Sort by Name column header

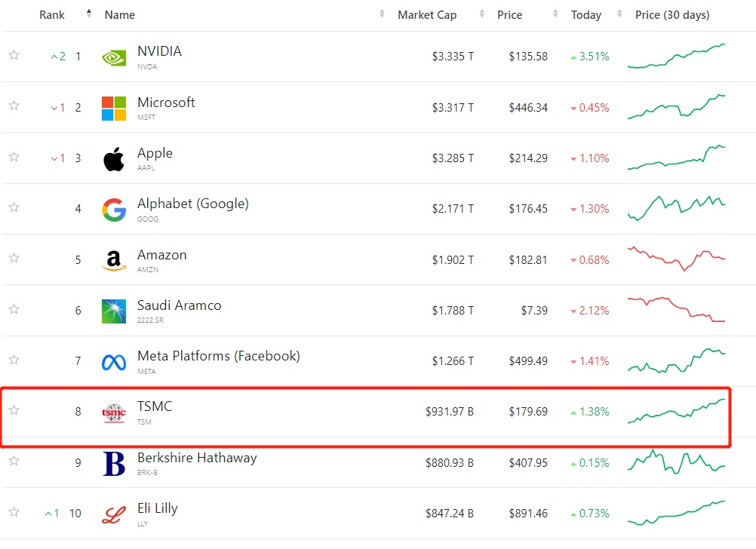tap(120, 15)
